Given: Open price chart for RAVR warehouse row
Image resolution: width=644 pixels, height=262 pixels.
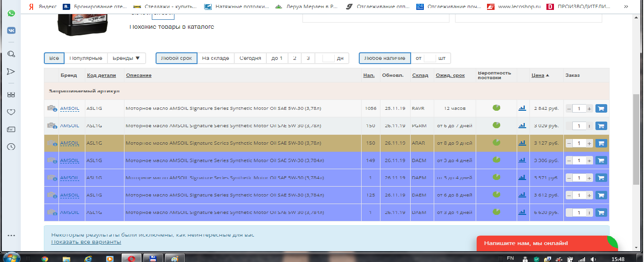Looking at the screenshot, I should tap(522, 108).
